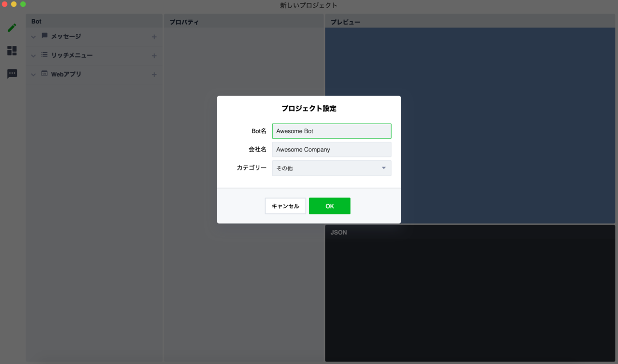
Task: Confirm project settings with OK
Action: click(330, 206)
